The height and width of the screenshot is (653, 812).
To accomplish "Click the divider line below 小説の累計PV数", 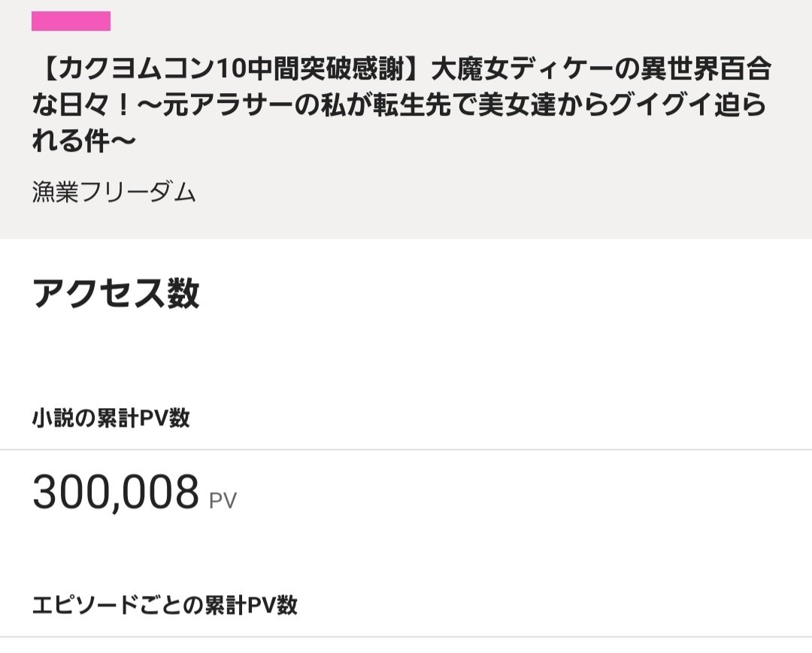I will click(406, 449).
